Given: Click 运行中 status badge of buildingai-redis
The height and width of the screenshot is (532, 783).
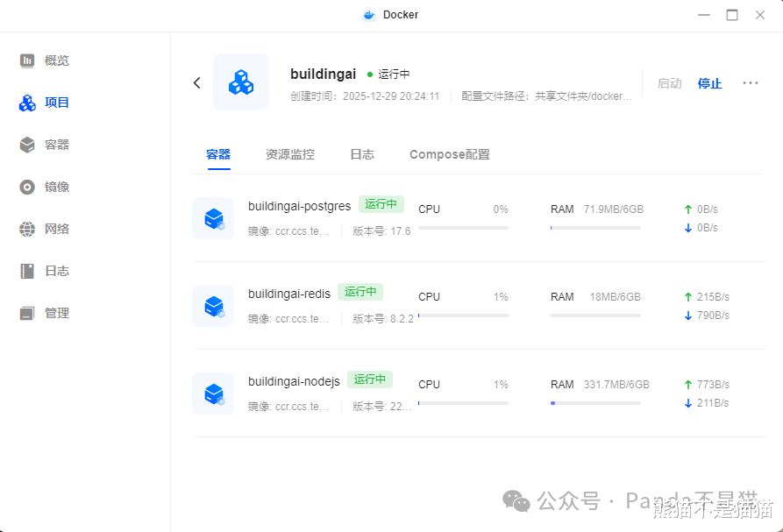Looking at the screenshot, I should point(360,292).
